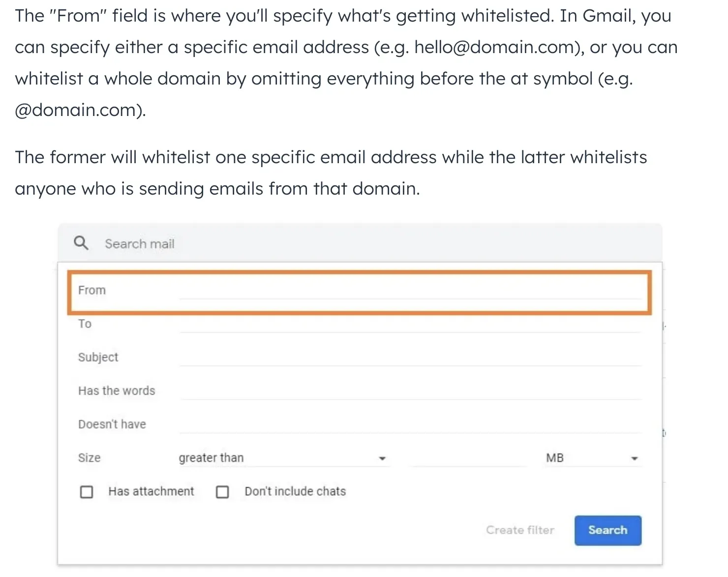Click the From input field
Image resolution: width=728 pixels, height=577 pixels.
pos(410,291)
